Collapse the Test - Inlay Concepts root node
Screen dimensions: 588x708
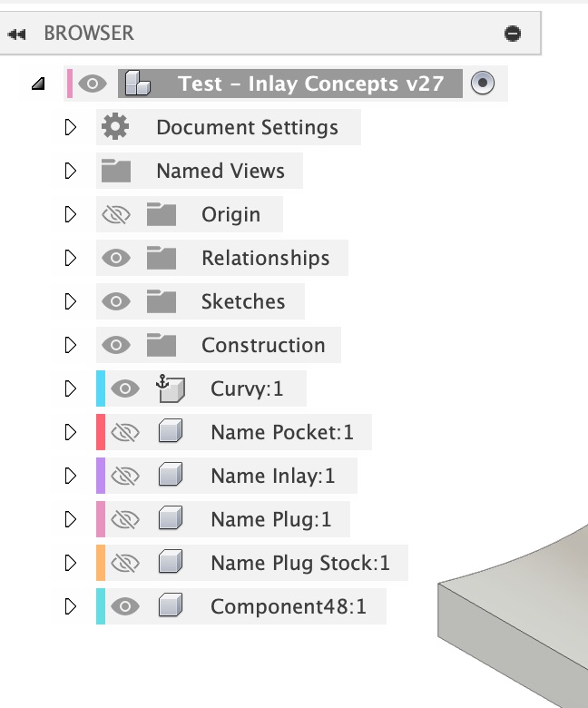point(37,84)
